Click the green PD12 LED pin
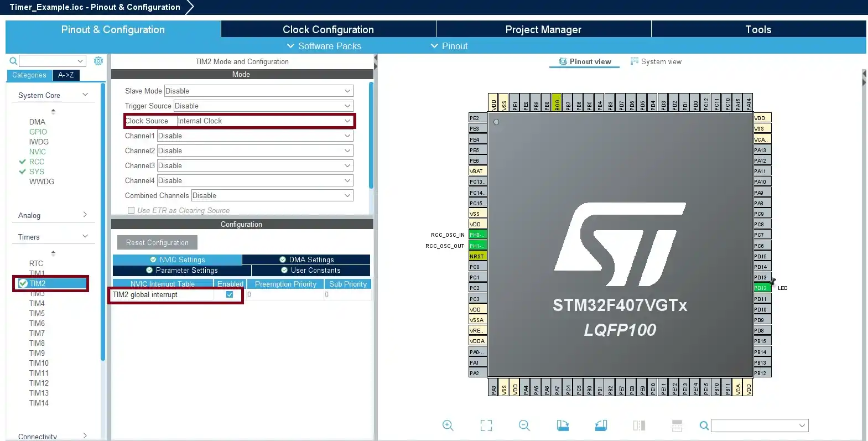868x441 pixels. (762, 288)
